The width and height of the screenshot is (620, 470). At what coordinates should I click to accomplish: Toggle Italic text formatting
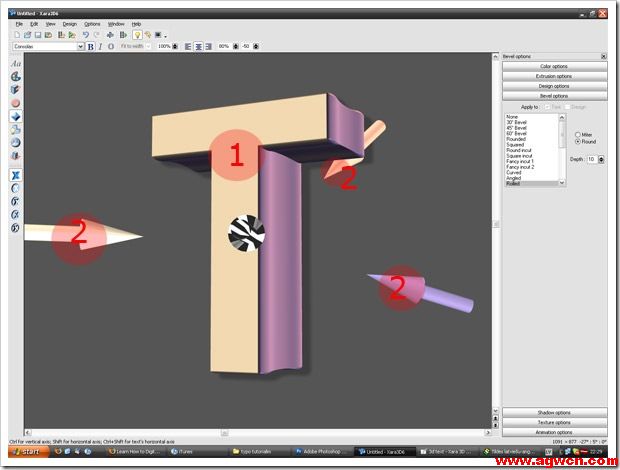100,46
